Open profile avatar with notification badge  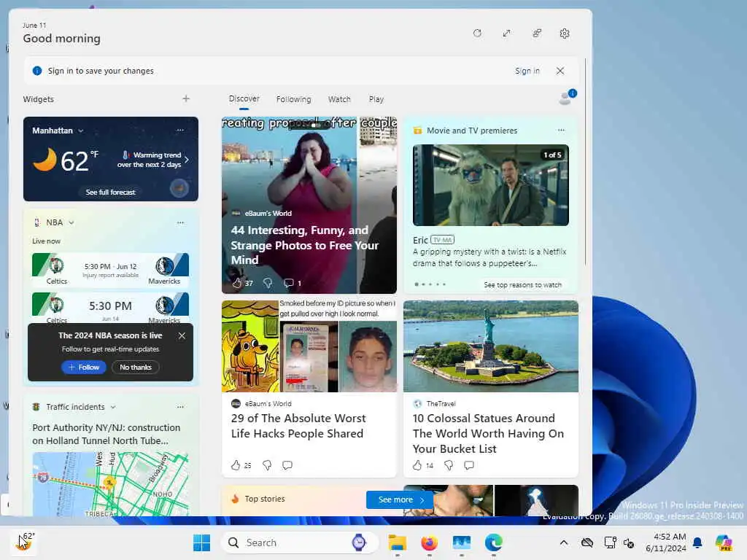(x=567, y=97)
